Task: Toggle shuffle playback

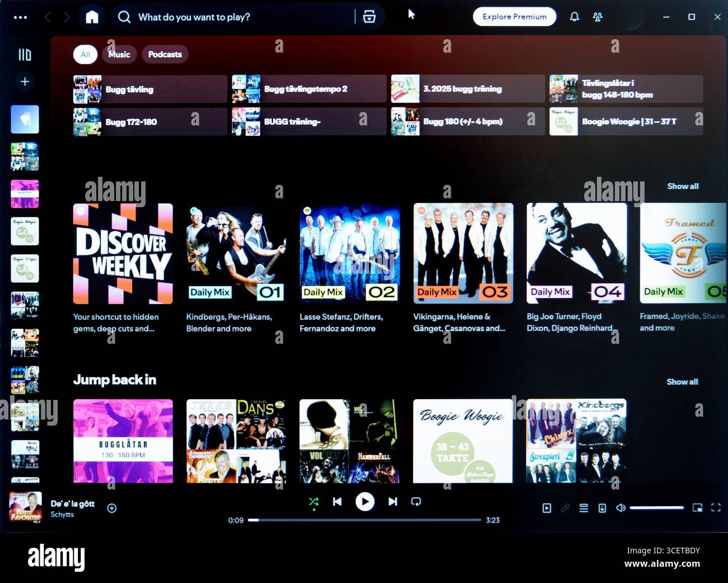Action: click(x=314, y=502)
